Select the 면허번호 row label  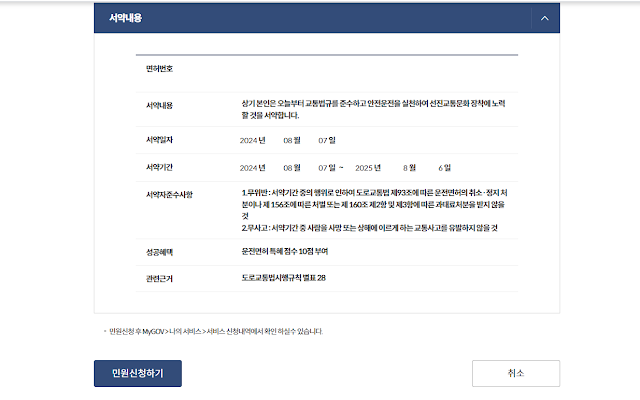pos(160,69)
